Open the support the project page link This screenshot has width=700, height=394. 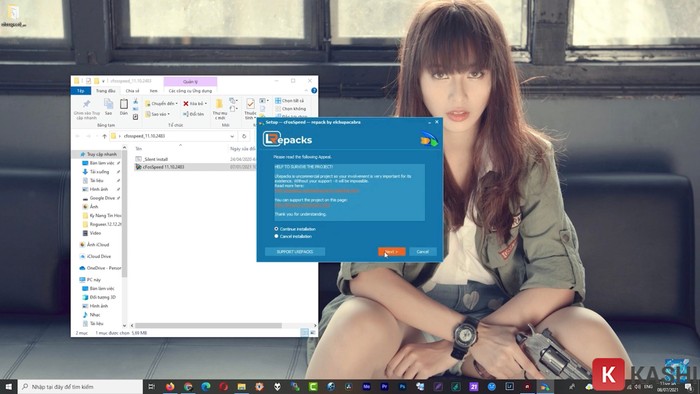(302, 205)
